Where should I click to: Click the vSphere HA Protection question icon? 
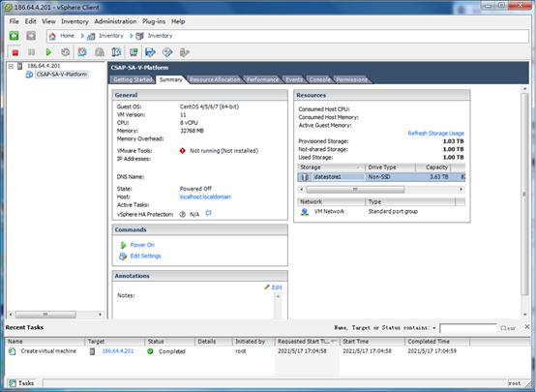183,215
